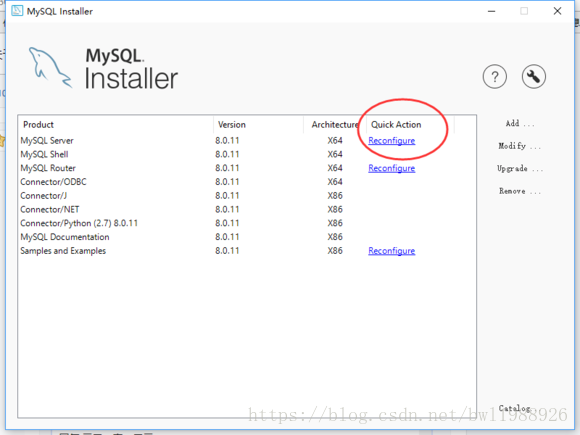Sort by the Product column header
Viewport: 580px width, 435px height.
115,125
